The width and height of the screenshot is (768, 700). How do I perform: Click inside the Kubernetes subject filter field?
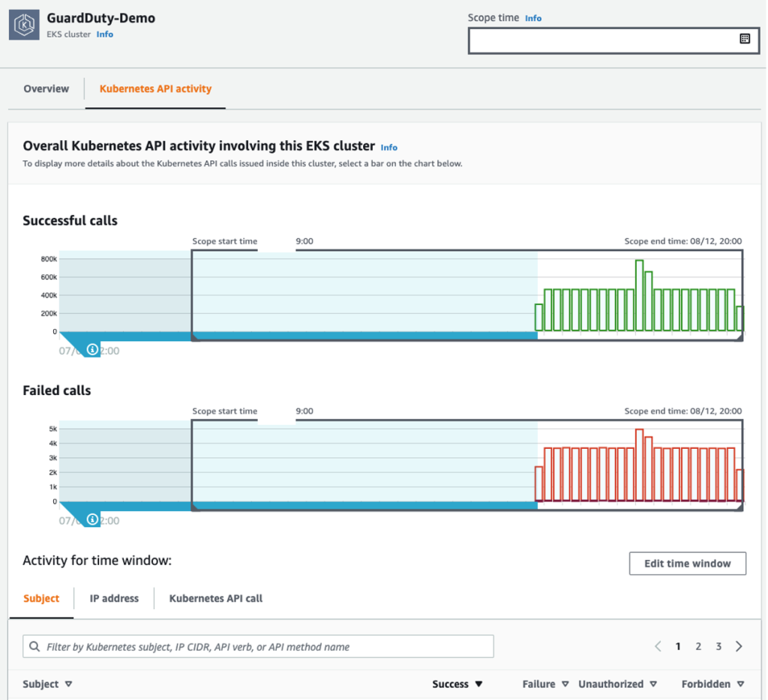pyautogui.click(x=262, y=646)
